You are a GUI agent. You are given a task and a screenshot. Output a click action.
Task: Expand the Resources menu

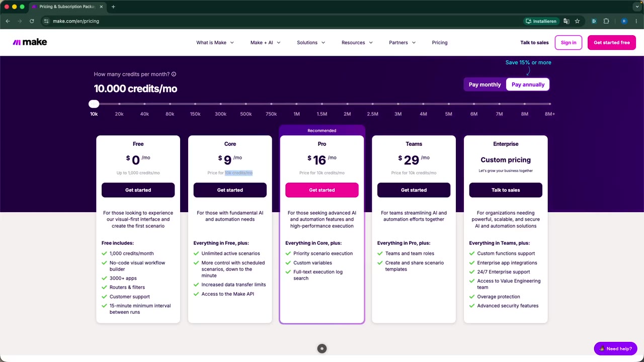357,43
